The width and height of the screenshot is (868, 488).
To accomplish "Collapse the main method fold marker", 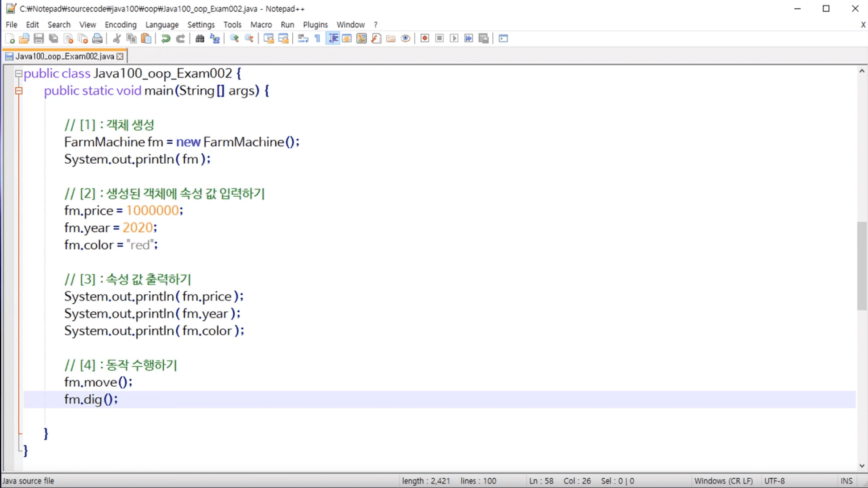I will (x=18, y=91).
